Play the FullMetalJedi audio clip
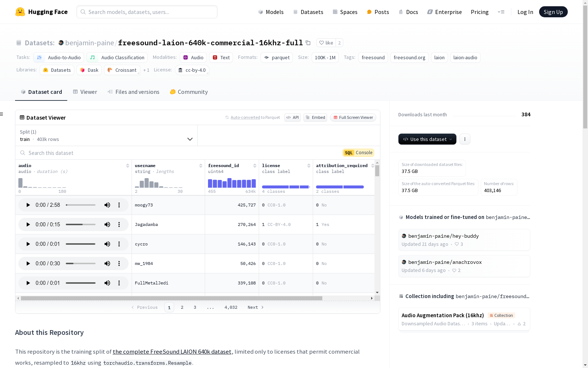This screenshot has width=588, height=368. 28,283
